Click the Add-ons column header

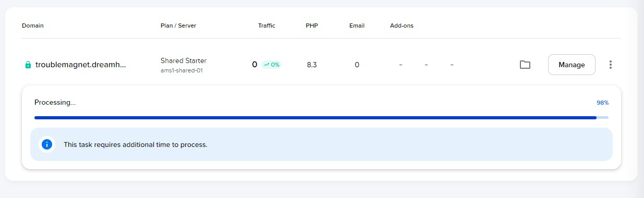click(x=402, y=26)
